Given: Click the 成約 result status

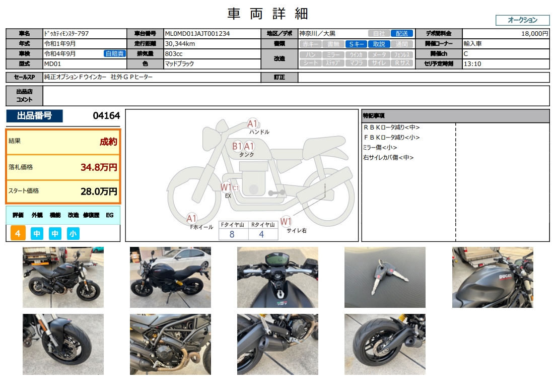Looking at the screenshot, I should coord(108,142).
